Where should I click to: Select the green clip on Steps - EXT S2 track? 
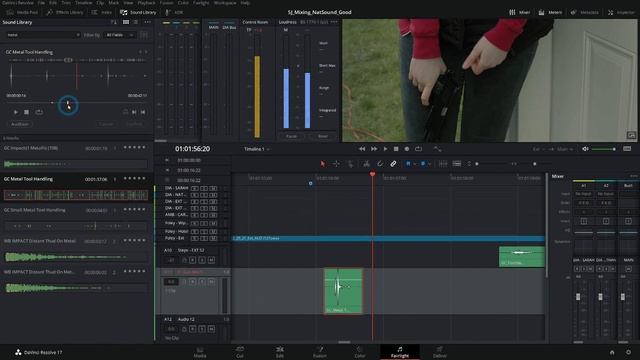522,257
